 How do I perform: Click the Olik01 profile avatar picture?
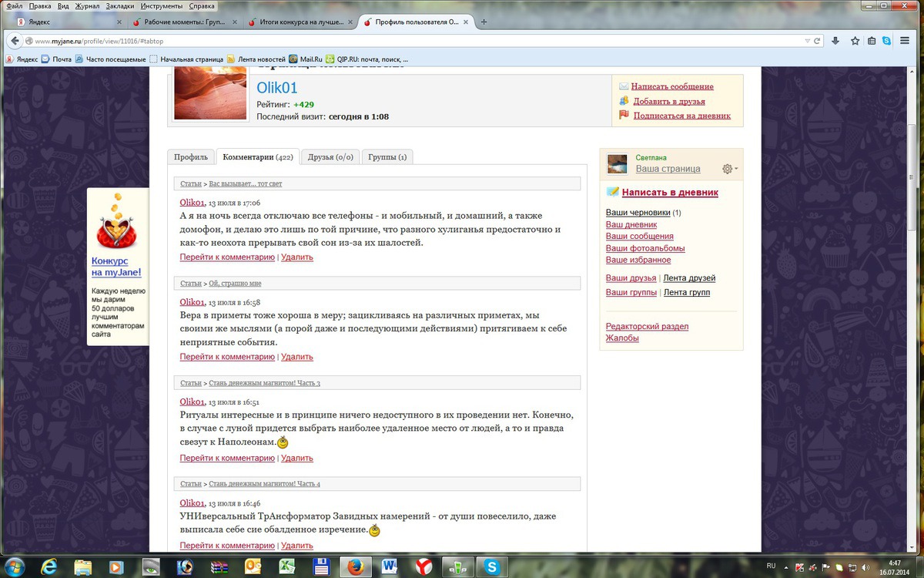pos(209,93)
